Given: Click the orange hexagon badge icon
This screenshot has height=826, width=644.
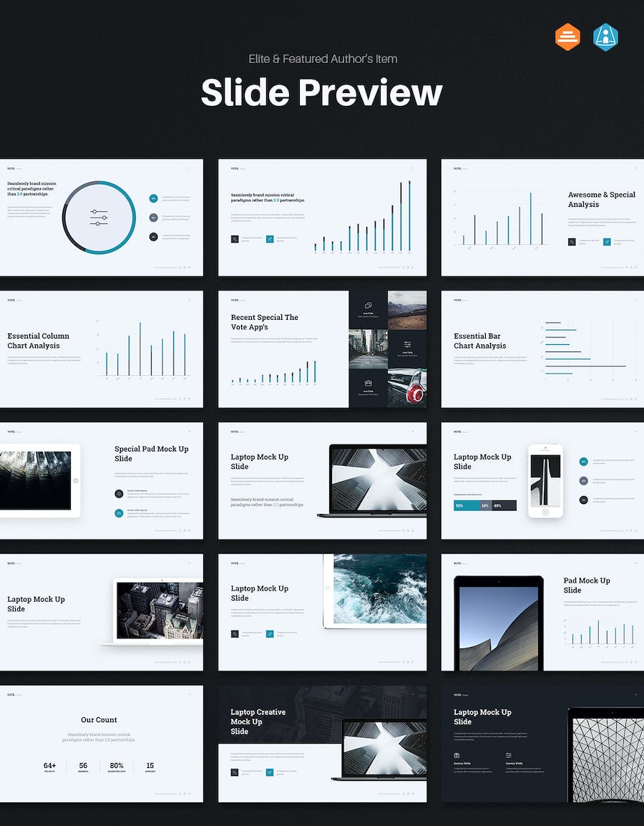Looking at the screenshot, I should [567, 37].
